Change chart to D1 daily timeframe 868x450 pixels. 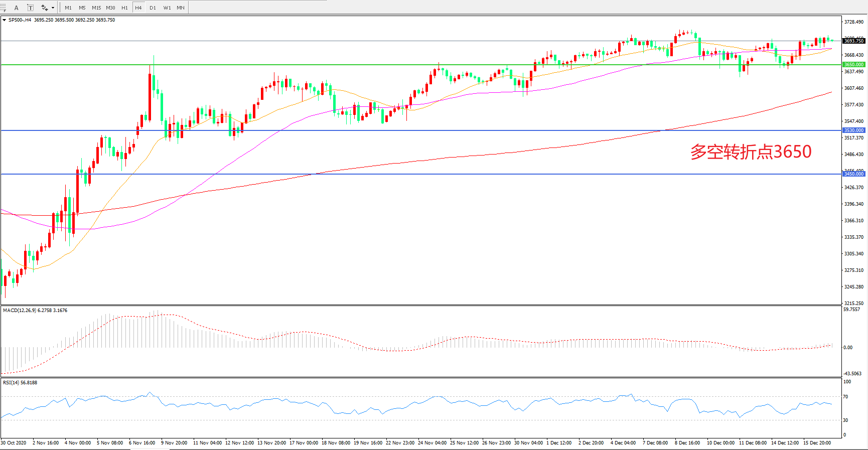(153, 8)
